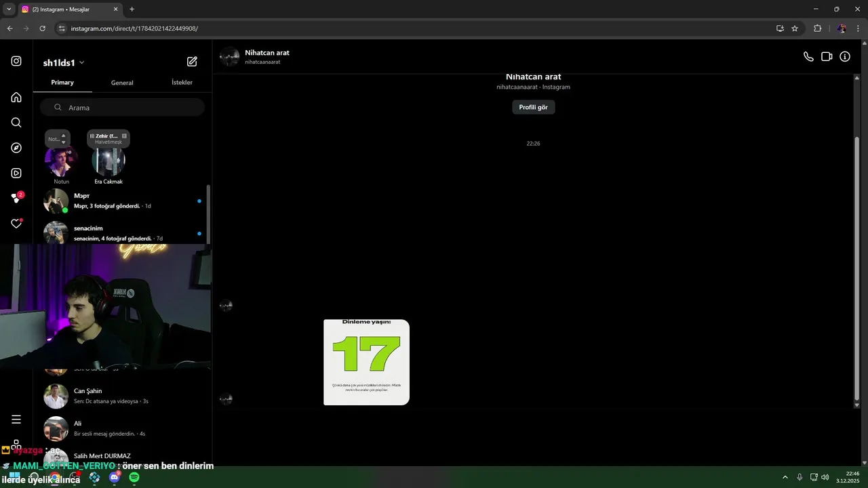Click the browser address bar URL
This screenshot has height=488, width=868.
point(134,28)
